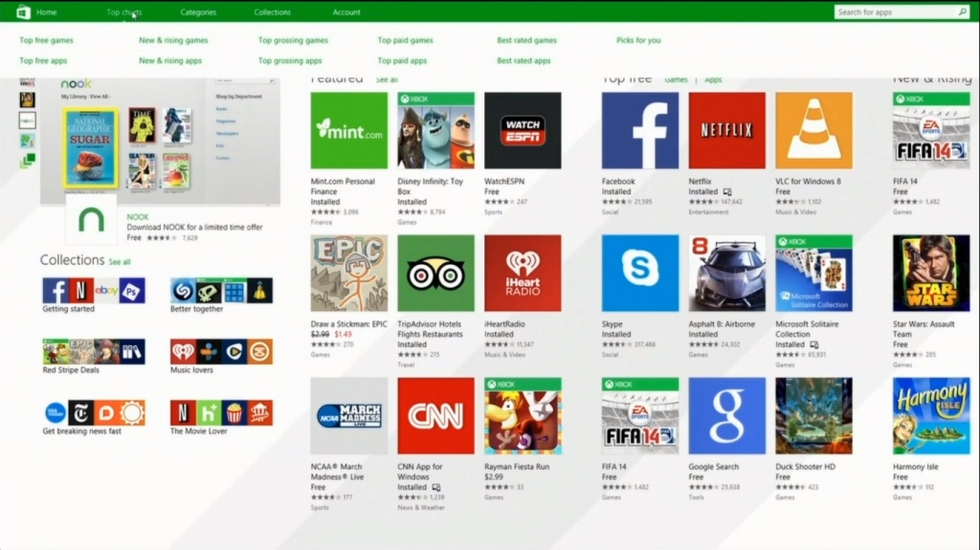Click See all next to Collections
The width and height of the screenshot is (980, 550).
tap(120, 262)
